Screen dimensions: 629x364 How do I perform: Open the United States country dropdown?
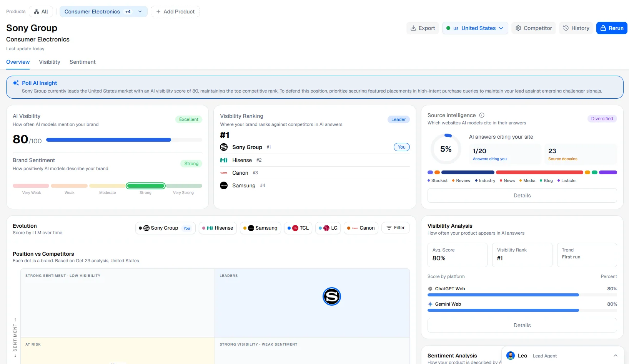[475, 28]
